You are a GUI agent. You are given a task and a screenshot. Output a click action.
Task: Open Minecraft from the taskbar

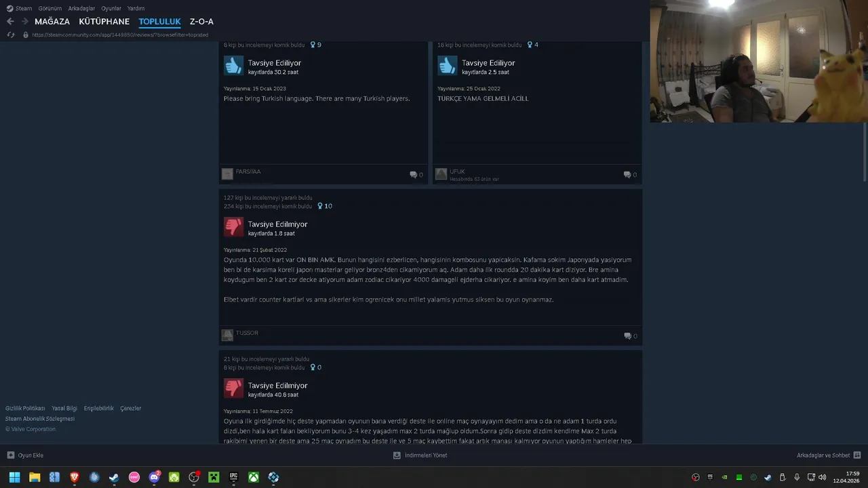pyautogui.click(x=214, y=477)
